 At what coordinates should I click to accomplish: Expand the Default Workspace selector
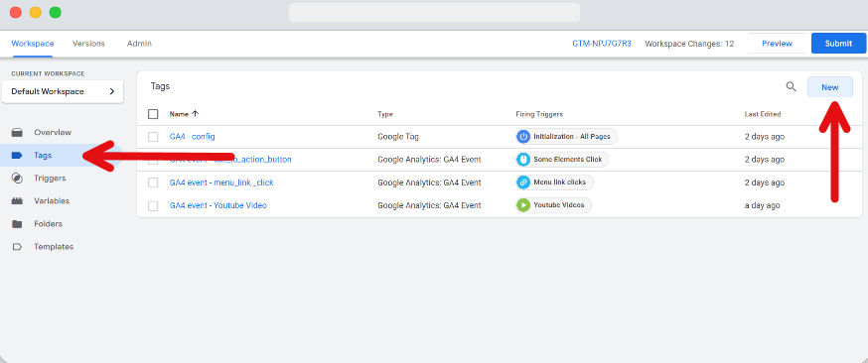[63, 91]
